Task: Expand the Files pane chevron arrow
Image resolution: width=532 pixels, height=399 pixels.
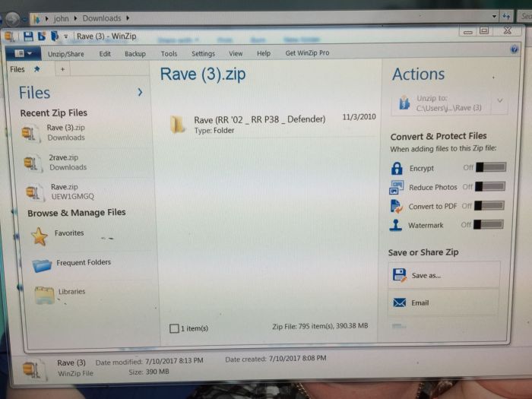Action: click(140, 92)
